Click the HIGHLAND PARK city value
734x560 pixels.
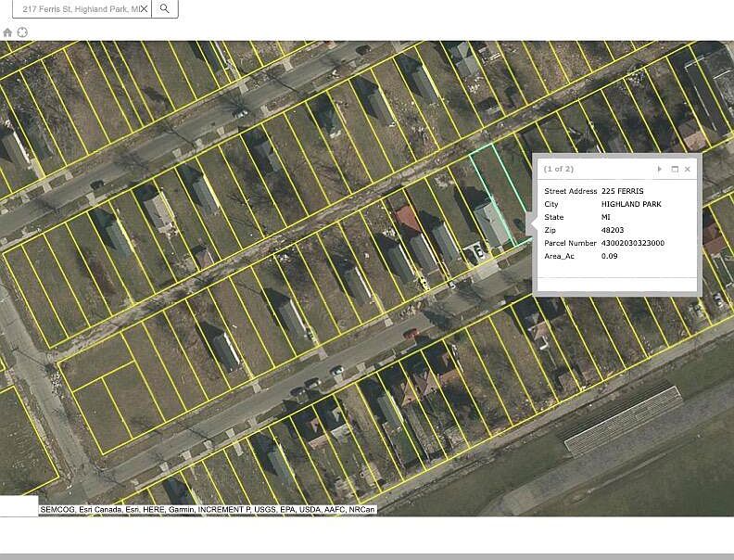pyautogui.click(x=631, y=204)
